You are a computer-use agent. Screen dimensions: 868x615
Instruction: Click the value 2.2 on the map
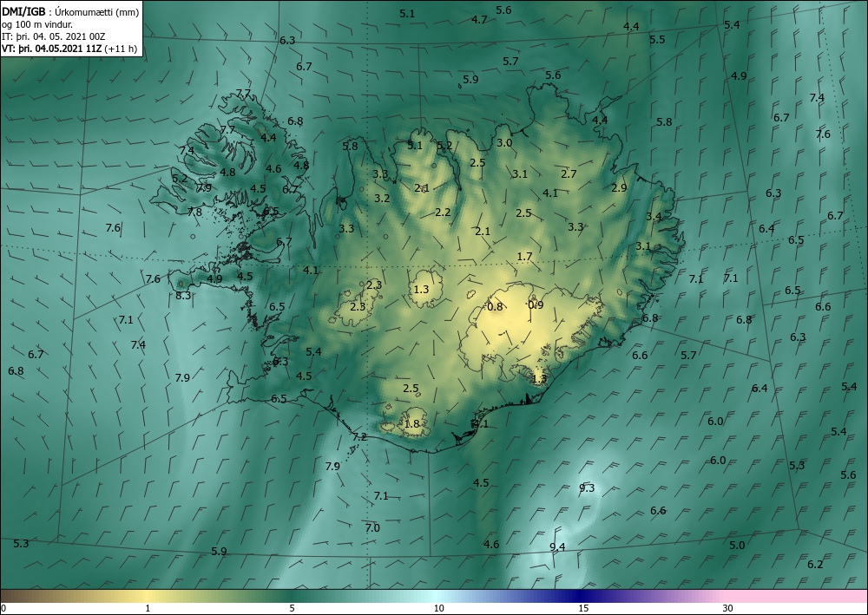(443, 212)
